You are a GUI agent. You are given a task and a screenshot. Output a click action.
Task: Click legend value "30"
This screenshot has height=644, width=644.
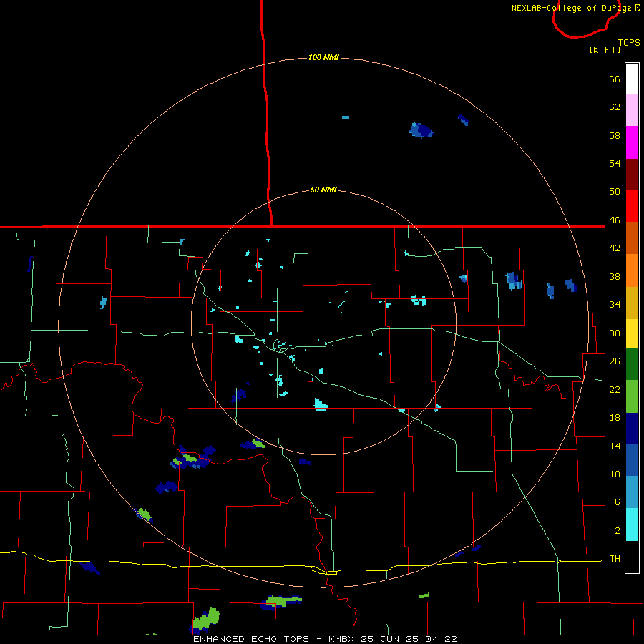pyautogui.click(x=615, y=333)
